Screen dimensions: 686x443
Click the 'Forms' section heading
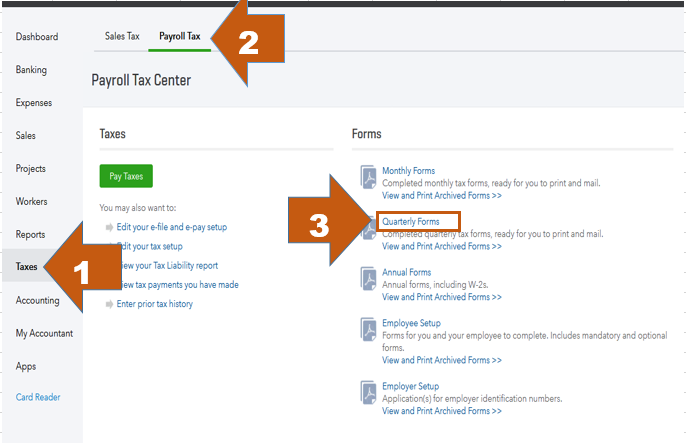point(367,134)
